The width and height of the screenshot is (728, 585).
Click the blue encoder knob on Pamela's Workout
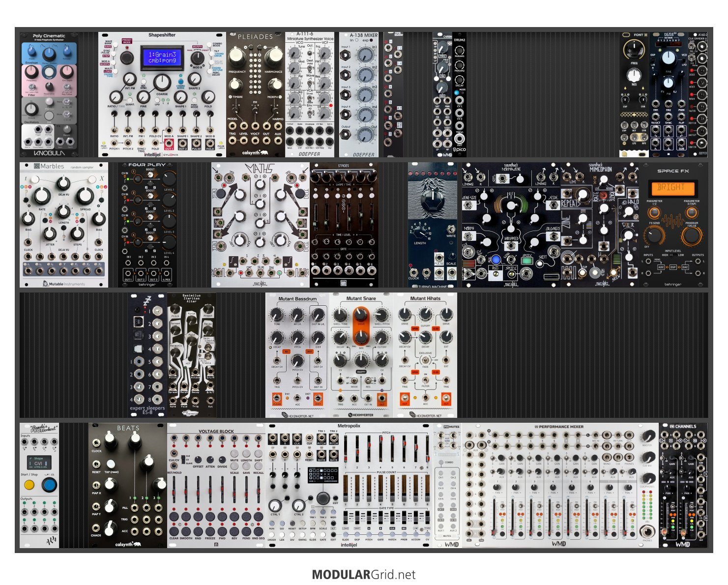pyautogui.click(x=49, y=485)
